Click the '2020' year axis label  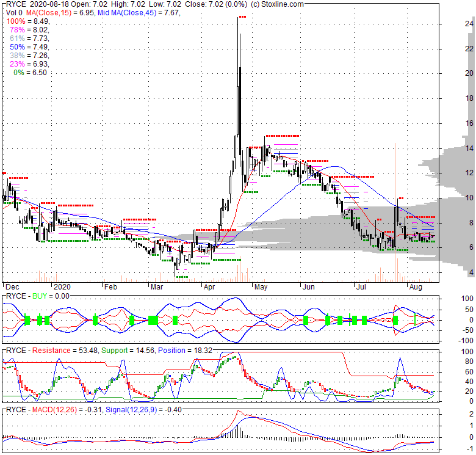[x=62, y=286]
